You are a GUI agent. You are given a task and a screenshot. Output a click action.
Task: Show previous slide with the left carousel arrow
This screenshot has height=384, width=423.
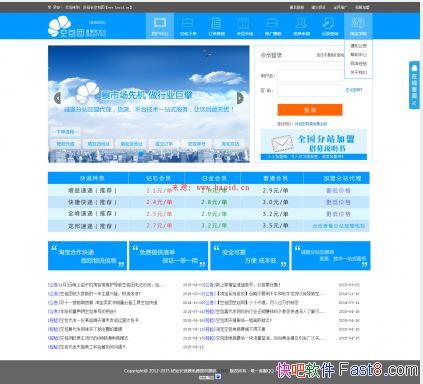57,98
